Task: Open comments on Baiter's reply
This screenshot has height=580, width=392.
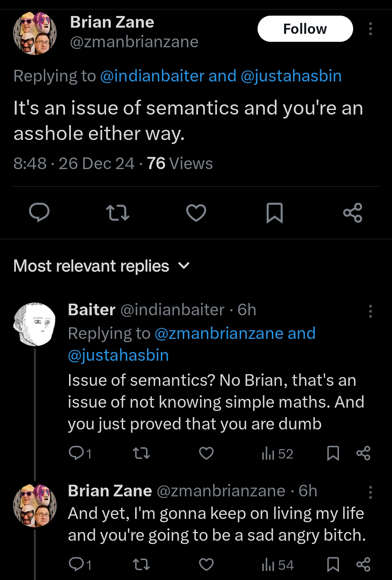Action: click(80, 453)
